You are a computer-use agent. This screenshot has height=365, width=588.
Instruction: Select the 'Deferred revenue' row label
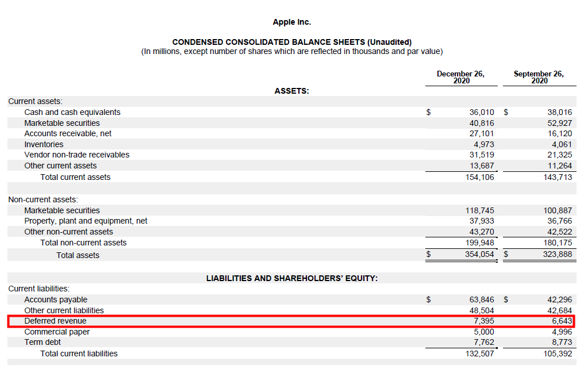pyautogui.click(x=56, y=321)
